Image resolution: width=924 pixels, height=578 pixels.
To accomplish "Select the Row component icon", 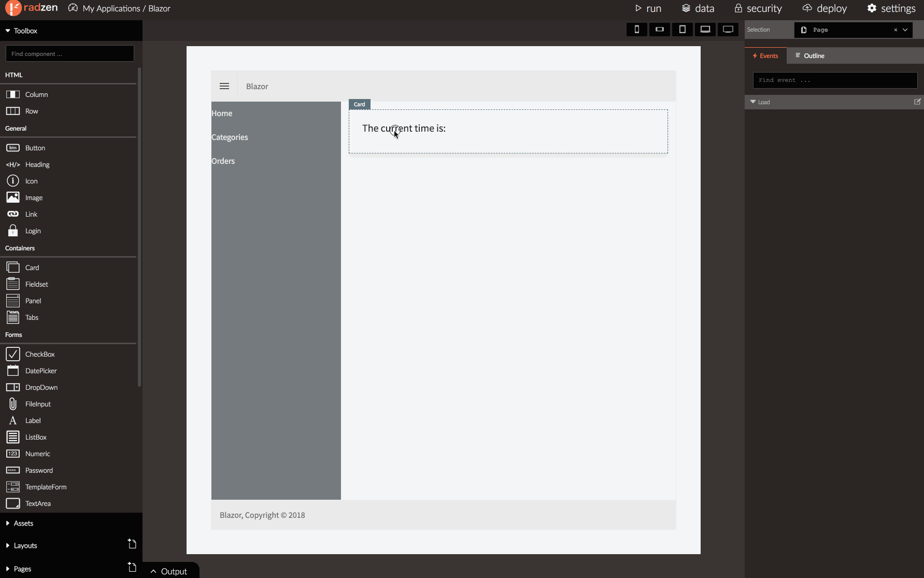I will [13, 111].
